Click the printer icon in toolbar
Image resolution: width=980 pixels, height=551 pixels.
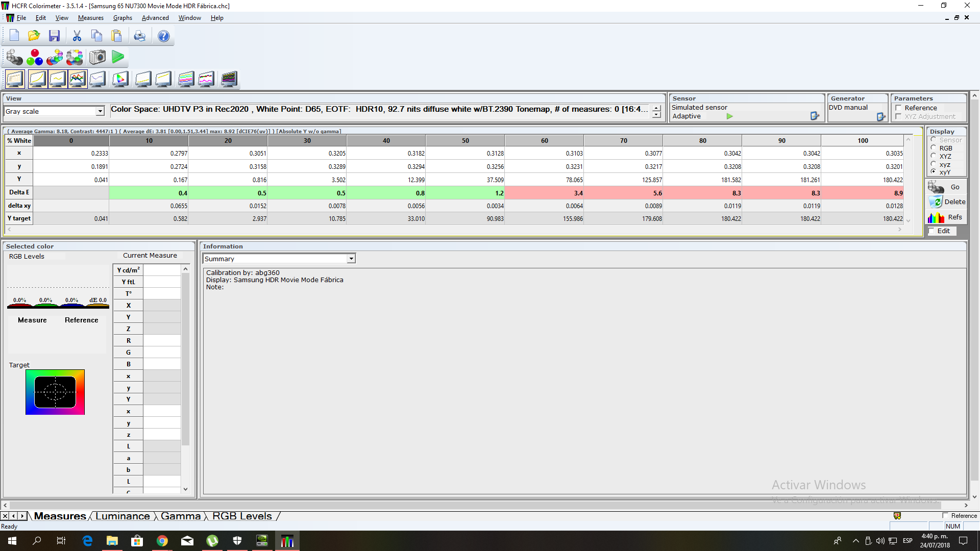point(139,36)
